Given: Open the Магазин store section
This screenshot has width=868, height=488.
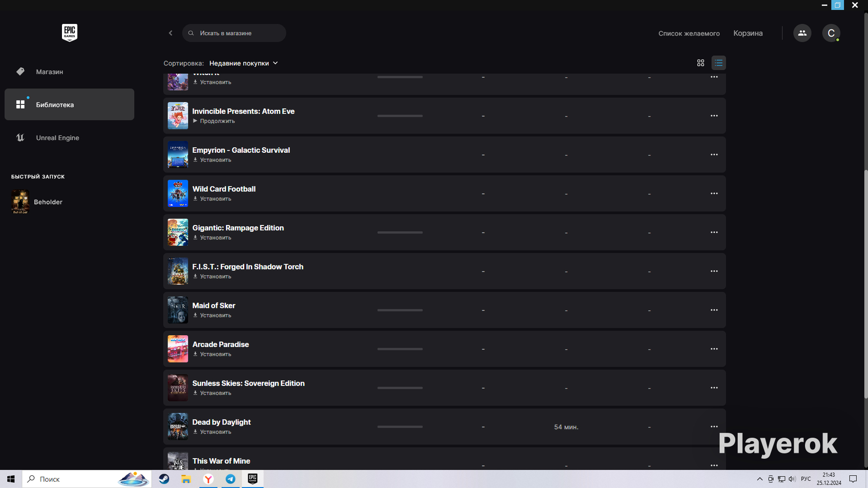Looking at the screenshot, I should [69, 72].
